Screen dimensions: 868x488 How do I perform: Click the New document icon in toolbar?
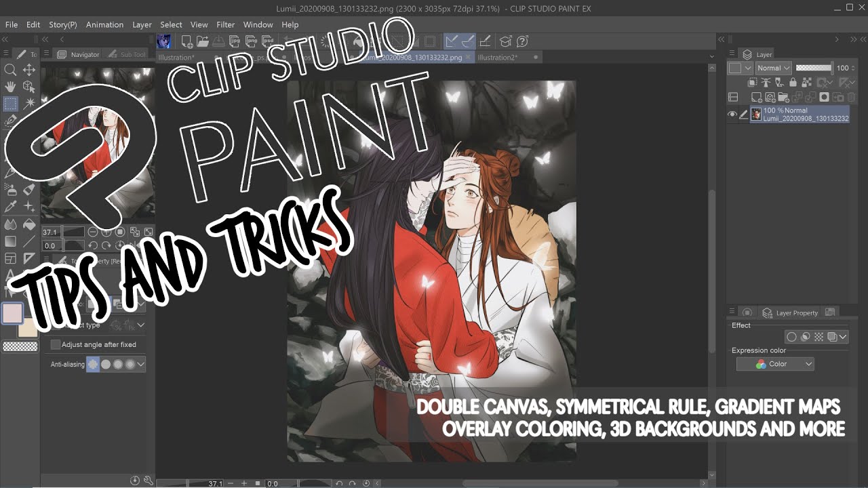tap(186, 41)
